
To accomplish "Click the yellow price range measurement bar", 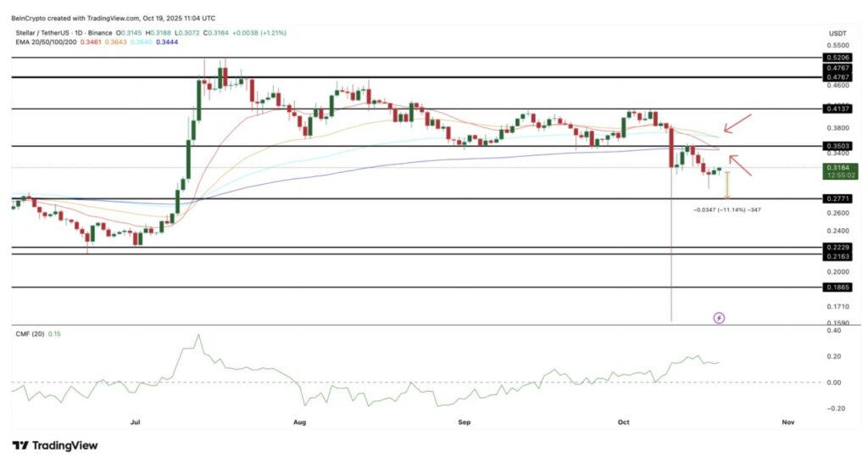I will (727, 185).
